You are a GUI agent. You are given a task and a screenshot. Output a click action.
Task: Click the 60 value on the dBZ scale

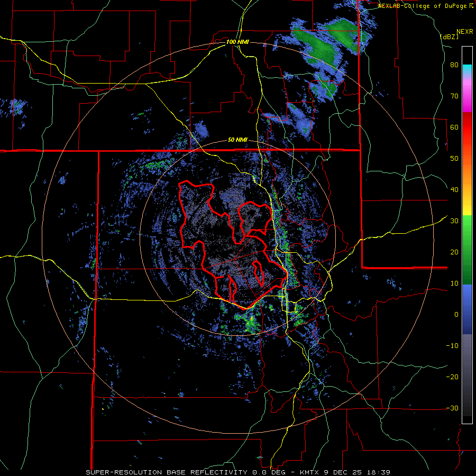tap(454, 127)
